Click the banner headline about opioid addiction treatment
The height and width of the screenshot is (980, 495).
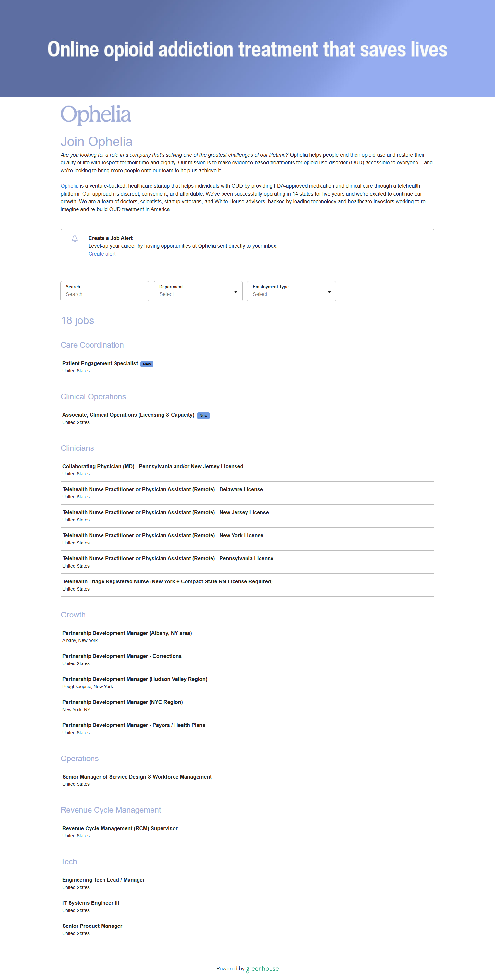coord(247,50)
